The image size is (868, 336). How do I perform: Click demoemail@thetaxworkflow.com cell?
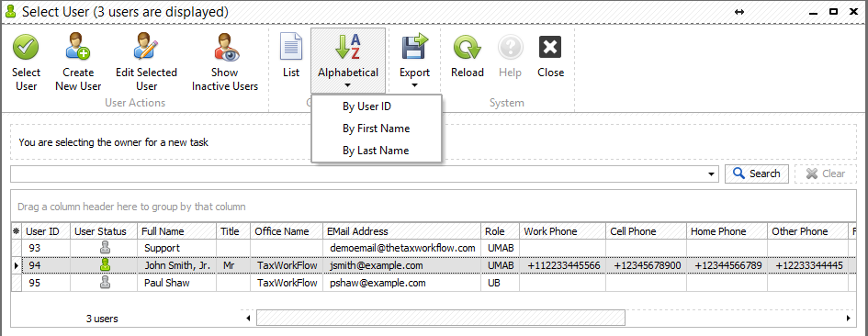(402, 248)
